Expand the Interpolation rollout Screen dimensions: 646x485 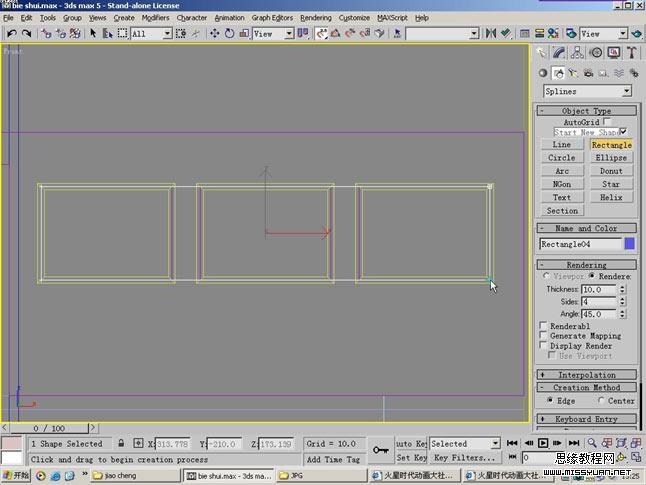pyautogui.click(x=587, y=375)
